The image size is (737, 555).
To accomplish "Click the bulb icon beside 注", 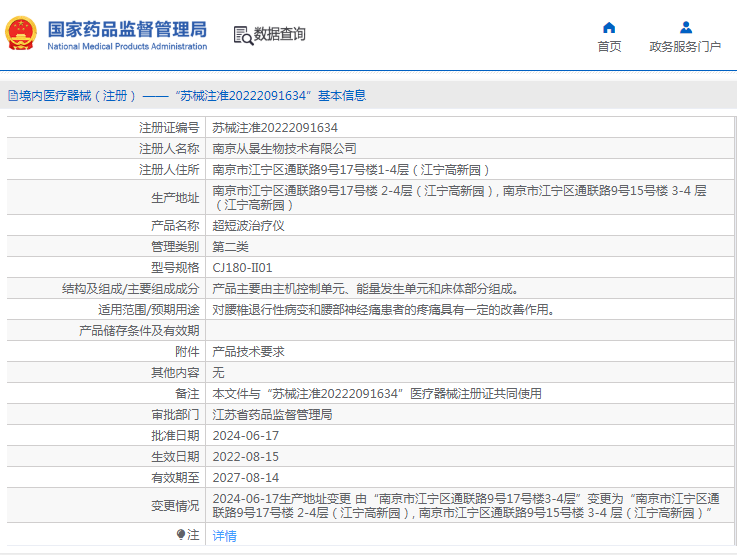I will [181, 535].
